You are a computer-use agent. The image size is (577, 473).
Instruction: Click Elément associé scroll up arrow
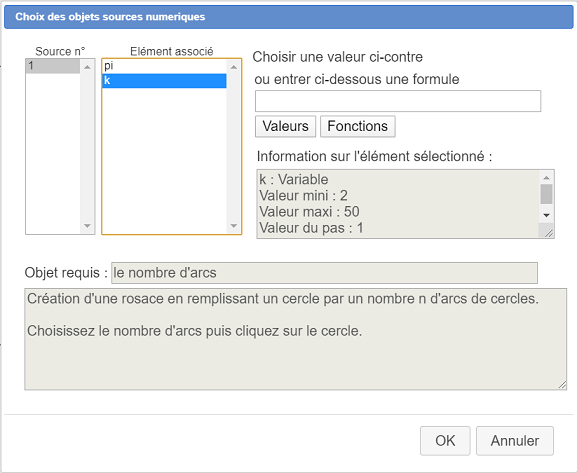234,67
